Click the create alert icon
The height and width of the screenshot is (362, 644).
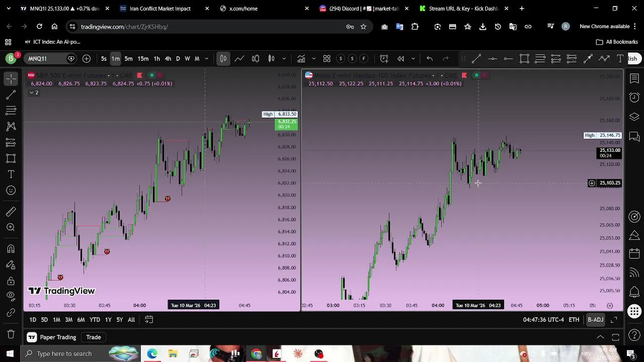tap(384, 59)
